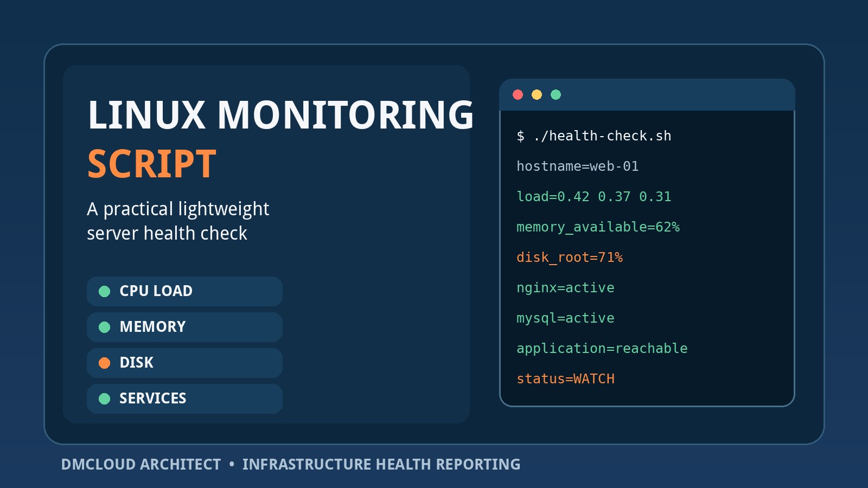This screenshot has height=488, width=868.
Task: Click the green status dot beside SERVICES
Action: pyautogui.click(x=105, y=399)
